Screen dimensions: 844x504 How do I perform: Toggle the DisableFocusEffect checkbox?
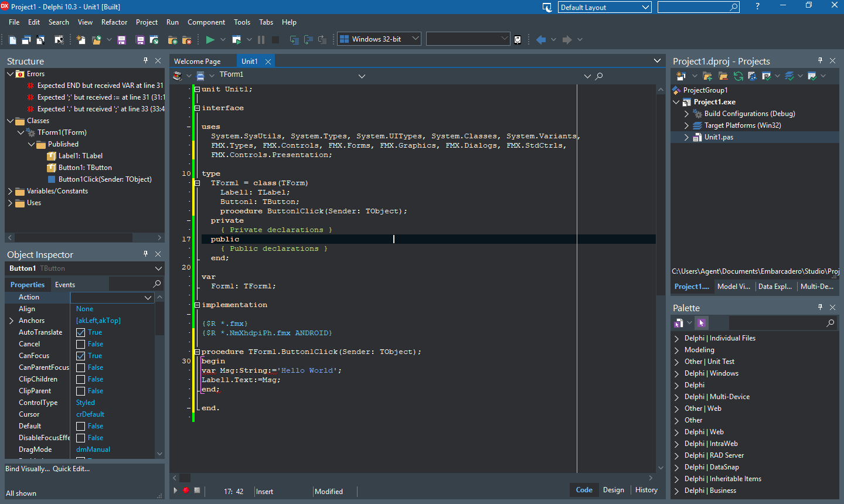coord(81,438)
